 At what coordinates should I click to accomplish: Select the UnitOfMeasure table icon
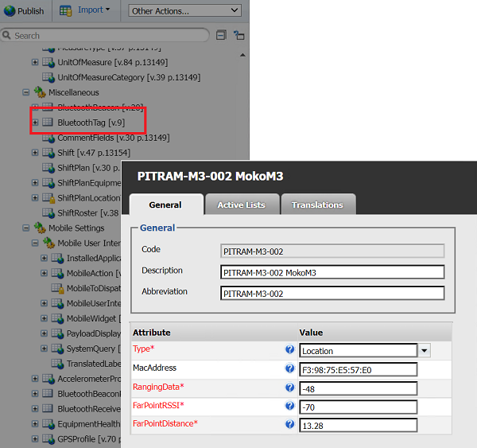(x=48, y=62)
